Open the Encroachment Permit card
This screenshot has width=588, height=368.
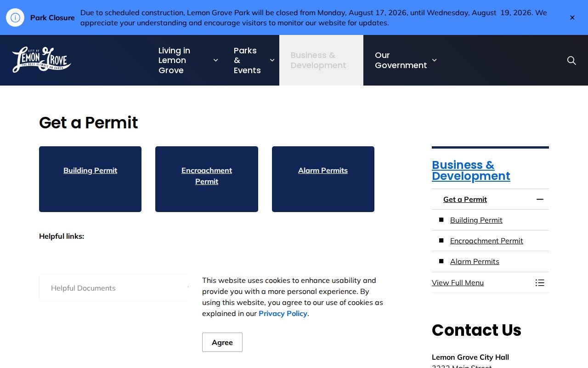(x=207, y=179)
